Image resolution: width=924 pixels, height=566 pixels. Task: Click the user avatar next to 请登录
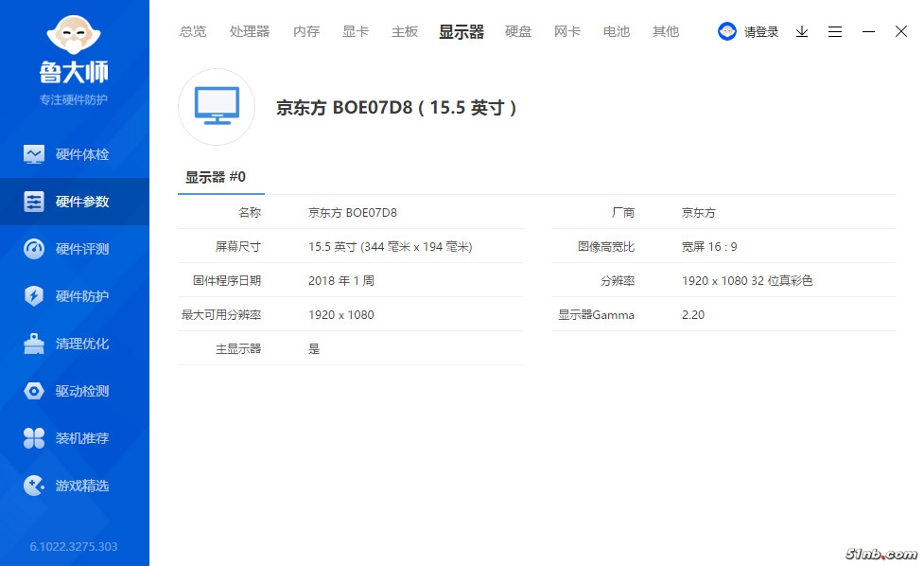(x=727, y=31)
